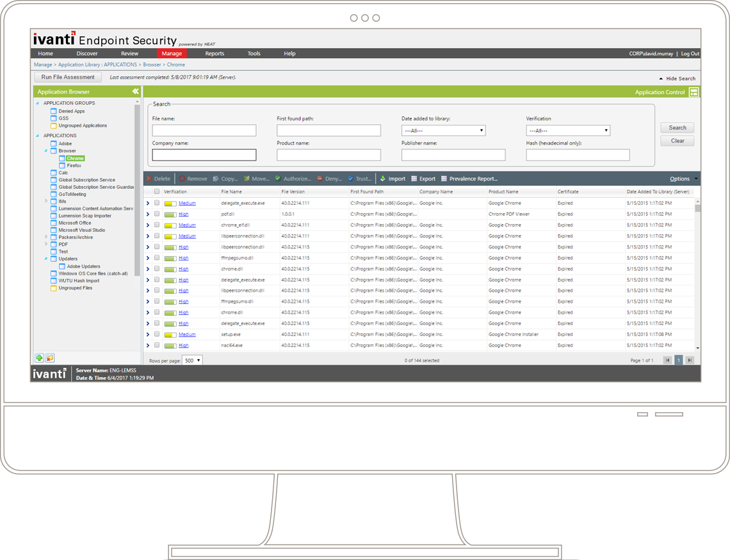
Task: Click the Application Control layout icon
Action: (693, 92)
